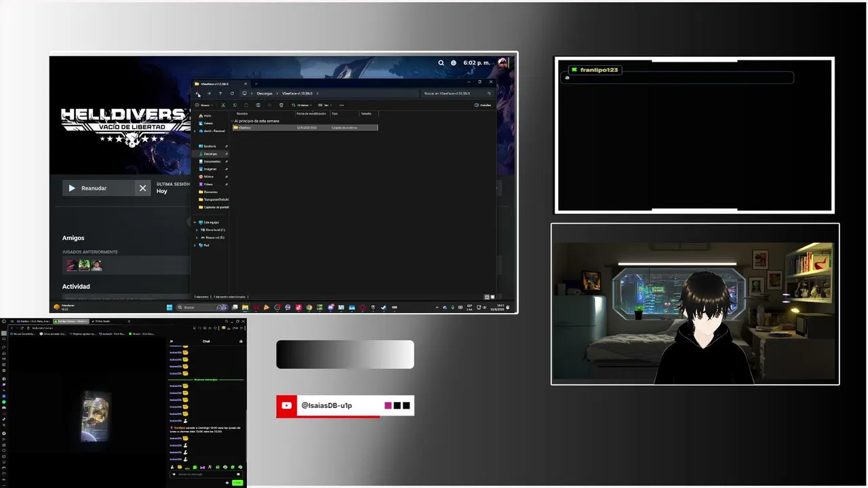Open TikTok in the browser sidebar

pyautogui.click(x=3, y=419)
